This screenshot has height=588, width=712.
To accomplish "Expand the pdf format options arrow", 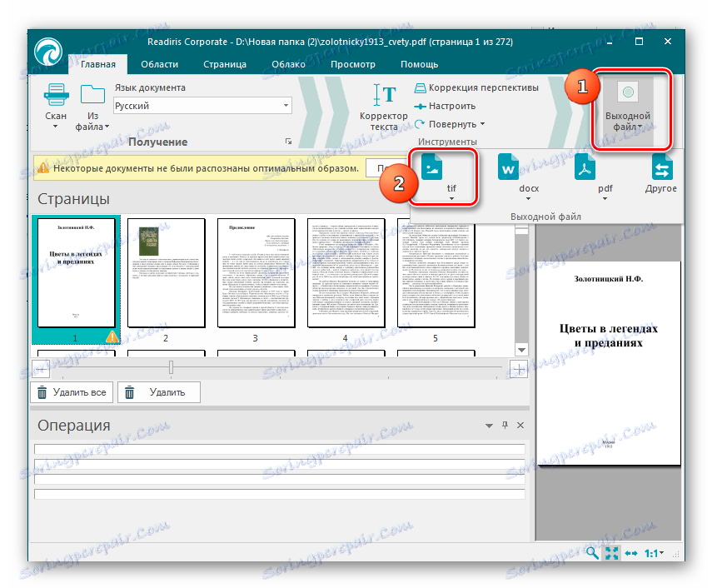I will (x=605, y=198).
